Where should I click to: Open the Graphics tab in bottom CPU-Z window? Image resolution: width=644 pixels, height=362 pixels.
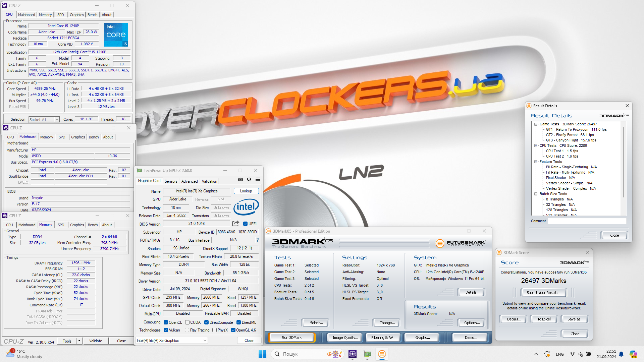tap(77, 225)
